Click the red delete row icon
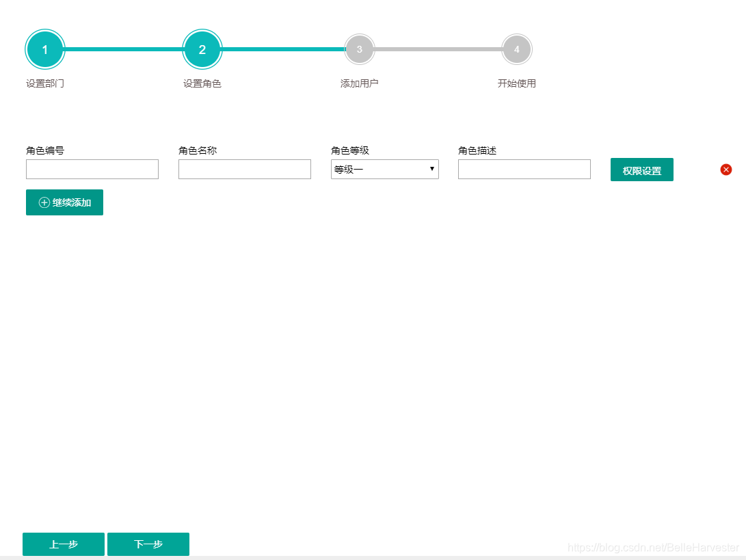Viewport: 746px width, 560px height. pos(725,170)
